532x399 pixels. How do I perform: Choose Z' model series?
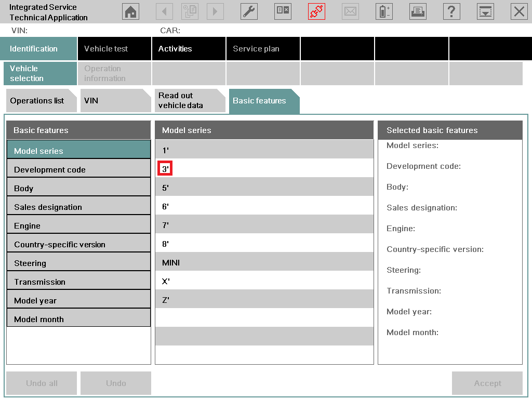click(x=264, y=299)
